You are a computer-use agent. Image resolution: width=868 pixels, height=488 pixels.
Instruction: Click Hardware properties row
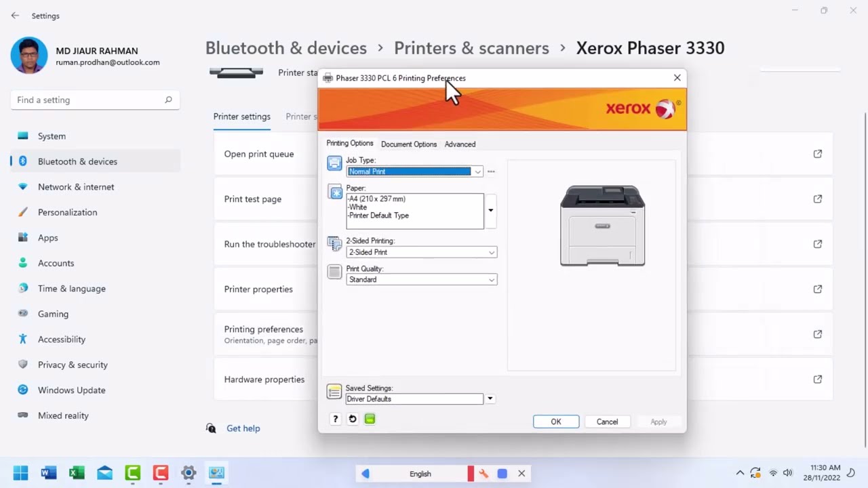[x=523, y=380]
